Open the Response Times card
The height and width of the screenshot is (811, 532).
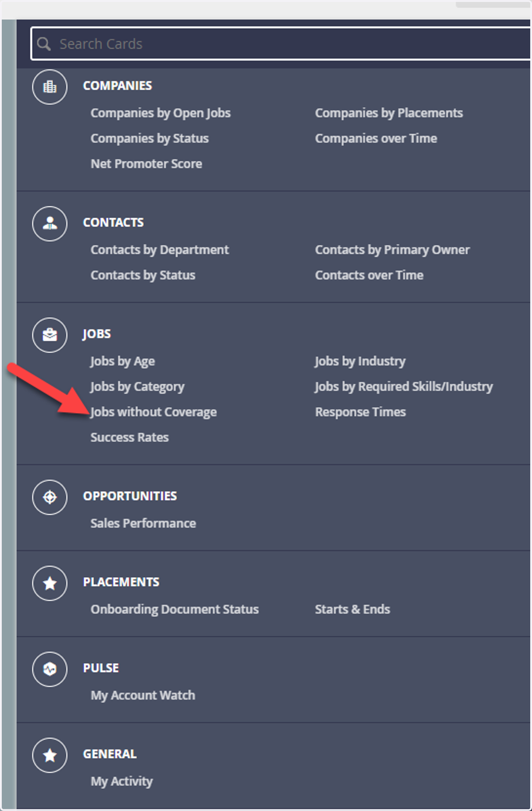360,412
